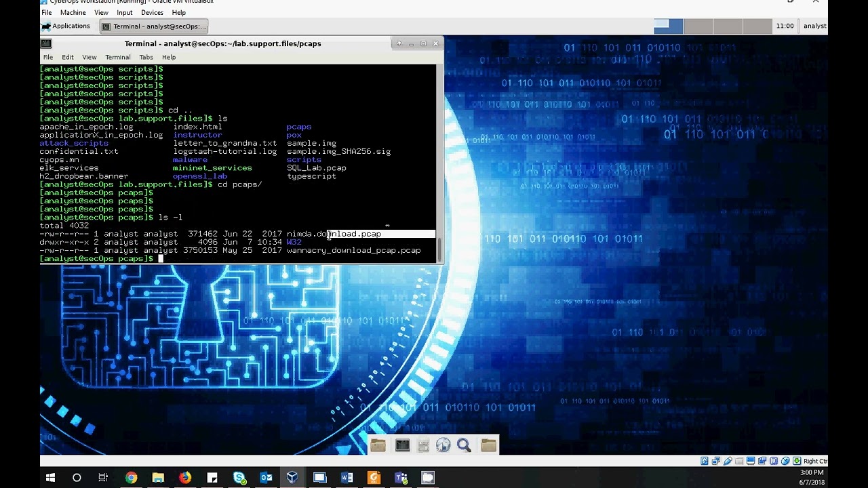868x488 pixels.
Task: Open Task View on Windows taskbar
Action: 103,478
